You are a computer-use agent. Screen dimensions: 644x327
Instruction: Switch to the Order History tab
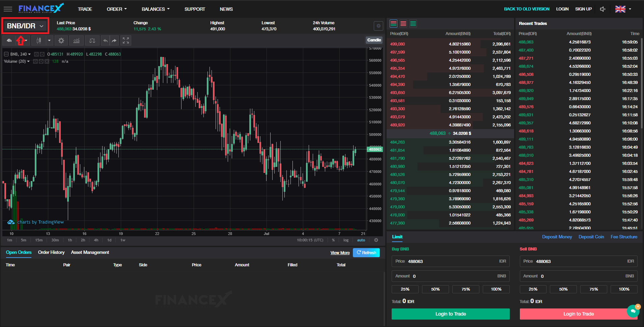(x=51, y=252)
